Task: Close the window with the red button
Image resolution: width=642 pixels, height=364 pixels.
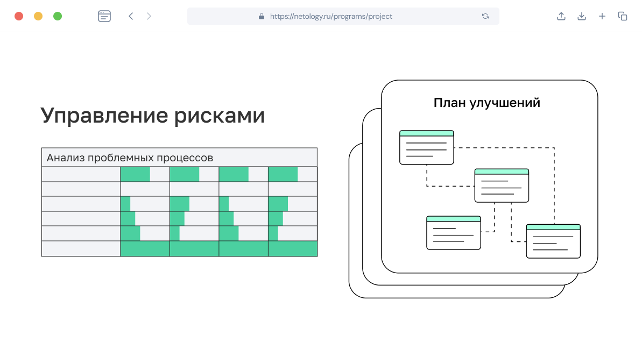Action: coord(19,16)
